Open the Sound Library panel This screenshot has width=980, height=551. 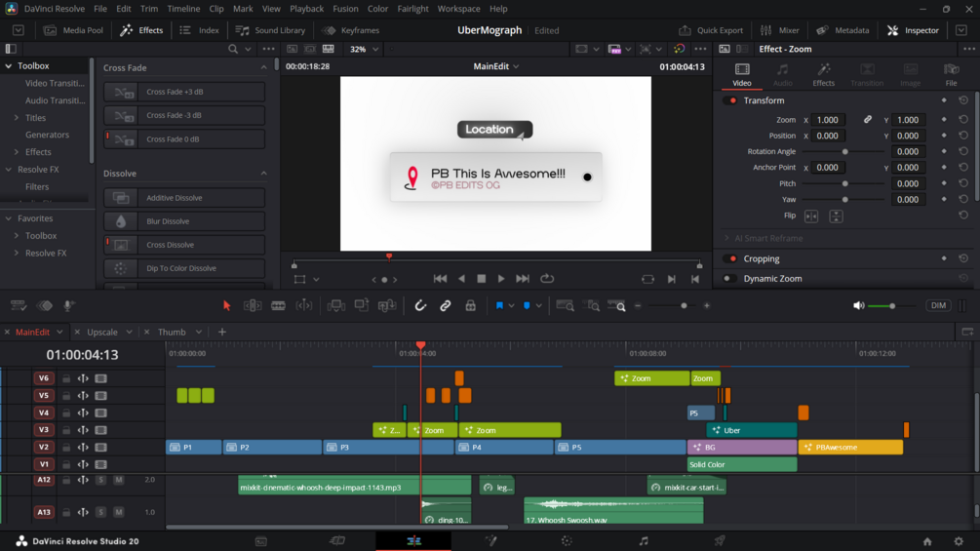click(270, 30)
